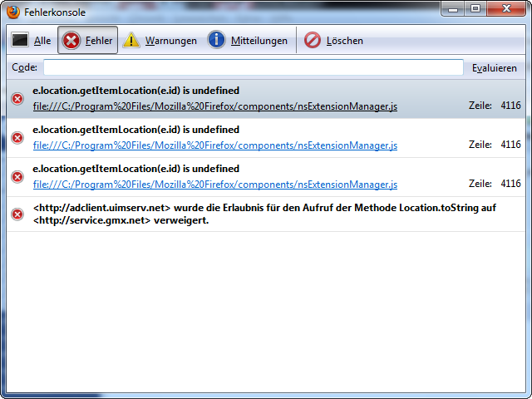Click error icon of first highlighted row
The width and height of the screenshot is (532, 399).
[17, 99]
